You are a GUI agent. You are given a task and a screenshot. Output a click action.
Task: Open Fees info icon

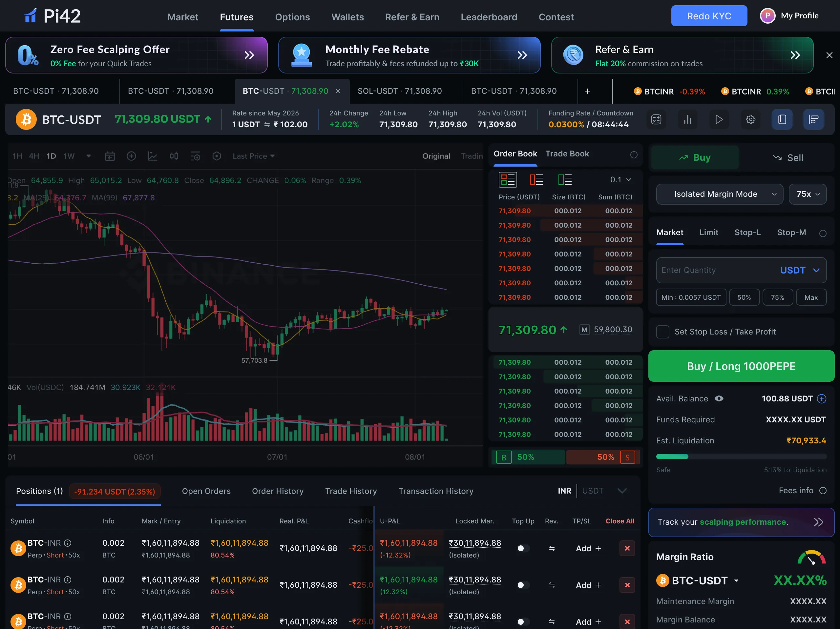tap(823, 491)
